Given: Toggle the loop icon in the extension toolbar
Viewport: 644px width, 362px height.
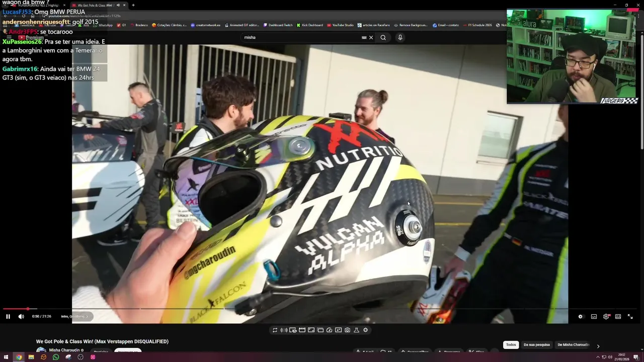Looking at the screenshot, I should tap(275, 330).
